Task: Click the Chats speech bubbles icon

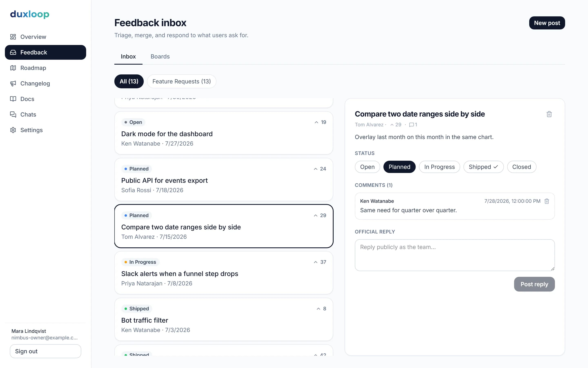Action: click(x=13, y=114)
